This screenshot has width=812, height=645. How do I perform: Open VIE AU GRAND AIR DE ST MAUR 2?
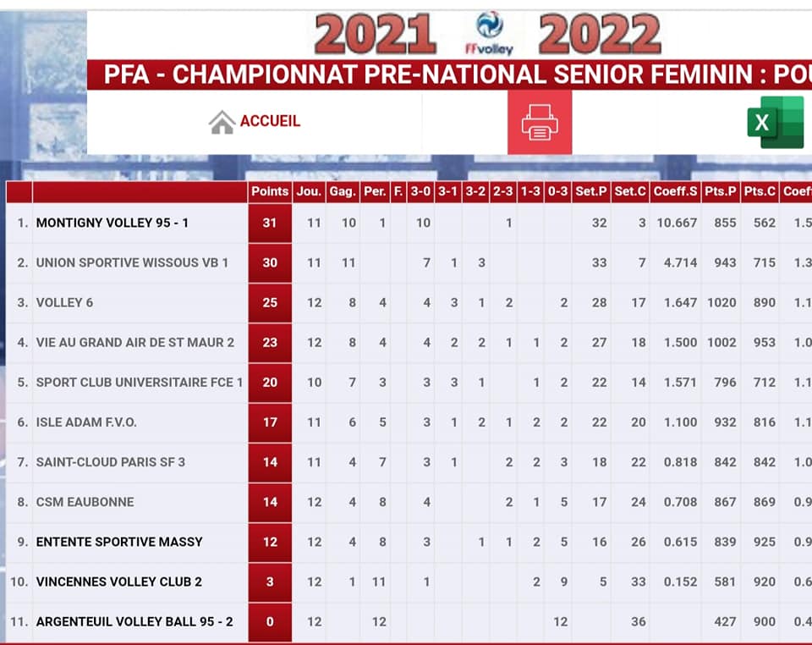point(135,343)
